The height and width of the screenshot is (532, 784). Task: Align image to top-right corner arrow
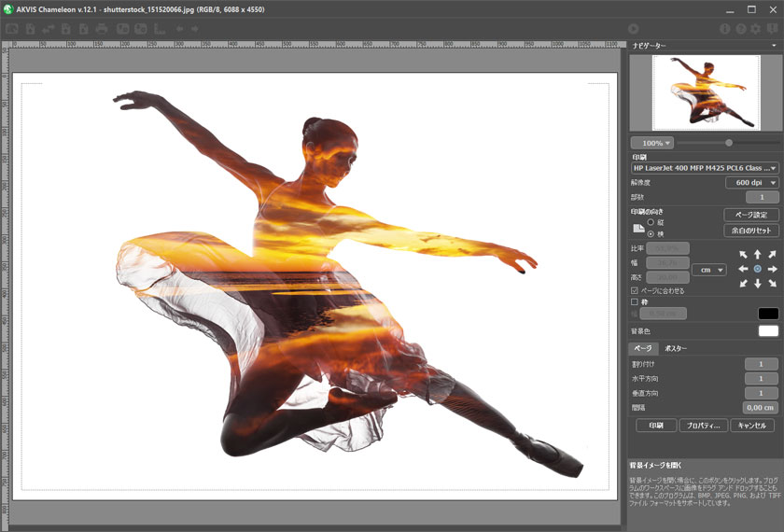772,255
